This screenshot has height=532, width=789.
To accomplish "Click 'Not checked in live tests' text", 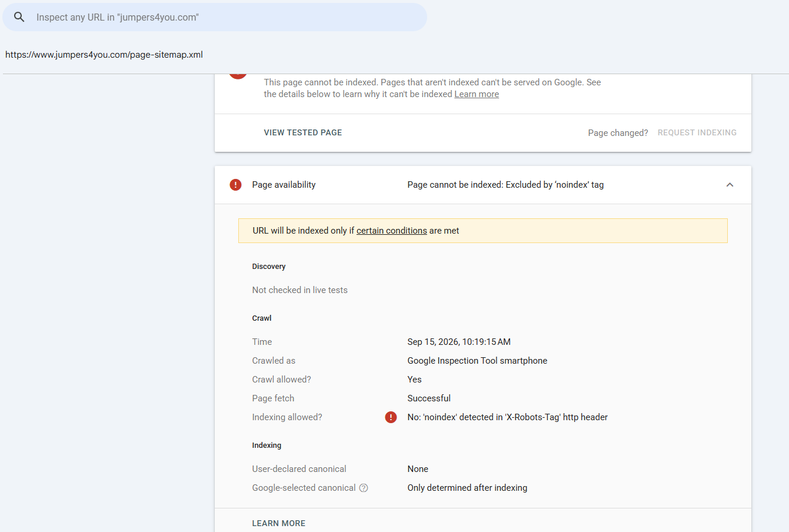I will point(300,290).
